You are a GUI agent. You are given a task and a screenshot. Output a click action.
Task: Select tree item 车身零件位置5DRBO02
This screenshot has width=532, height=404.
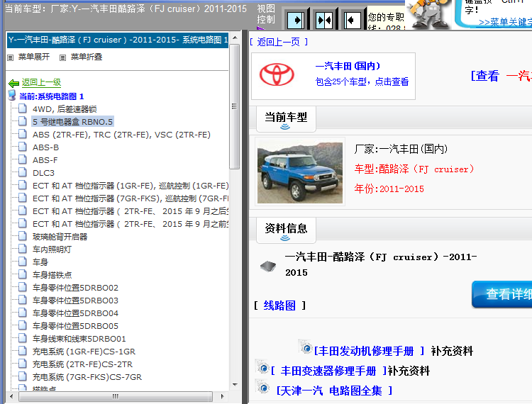75,288
